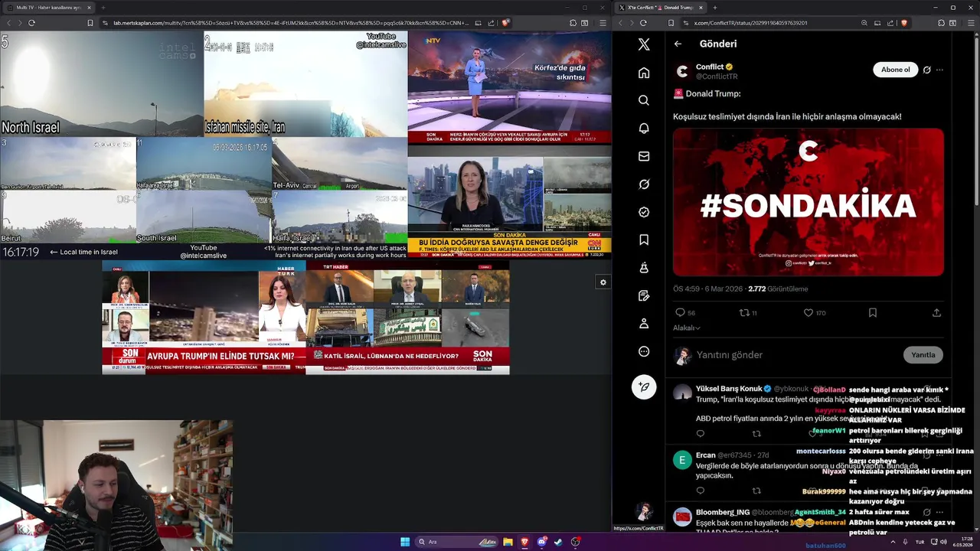
Task: Open OBS icon in taskbar
Action: click(x=575, y=542)
